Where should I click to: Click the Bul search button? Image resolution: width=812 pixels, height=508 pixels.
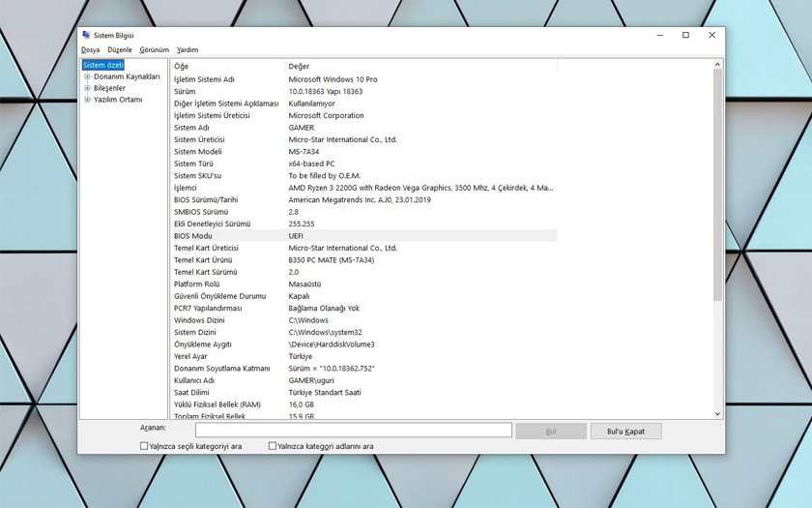[x=551, y=431]
